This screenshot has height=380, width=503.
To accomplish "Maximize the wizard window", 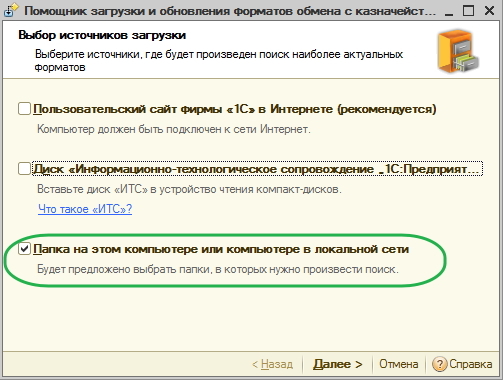I will tap(468, 11).
